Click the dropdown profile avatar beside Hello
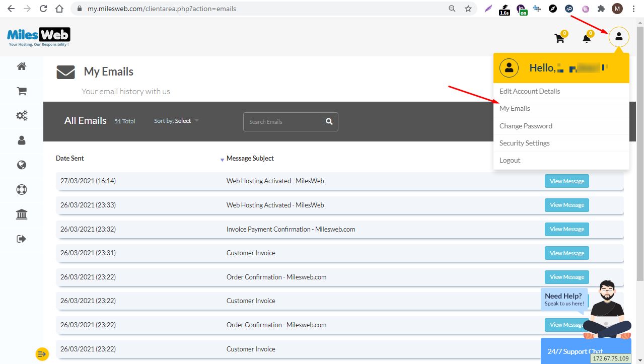The height and width of the screenshot is (364, 644). [509, 68]
